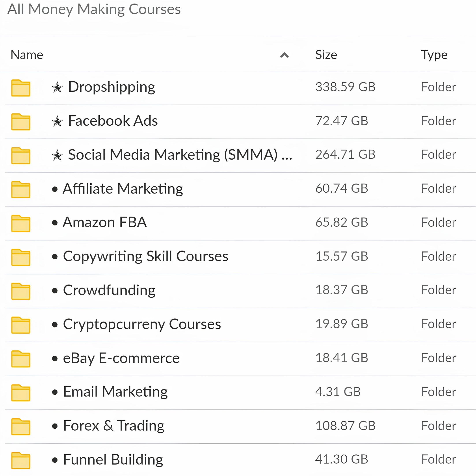Open the Cryptopcurreny Courses folder
476x476 pixels.
(x=142, y=324)
